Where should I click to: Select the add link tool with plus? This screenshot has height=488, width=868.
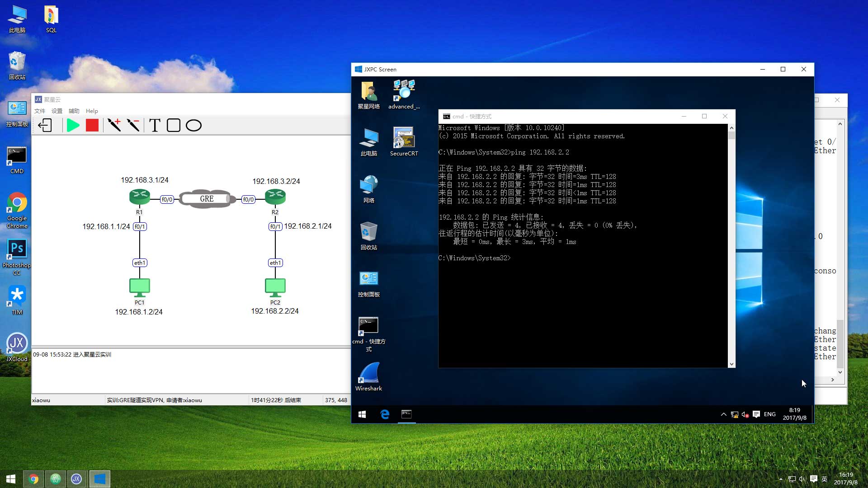(x=114, y=125)
